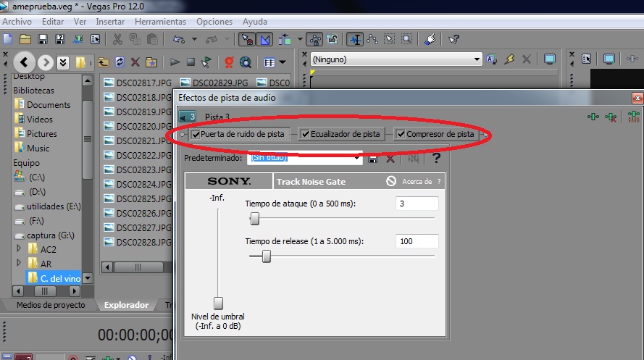Open the undo history dropdown arrow
Image resolution: width=644 pixels, height=360 pixels.
tap(194, 39)
